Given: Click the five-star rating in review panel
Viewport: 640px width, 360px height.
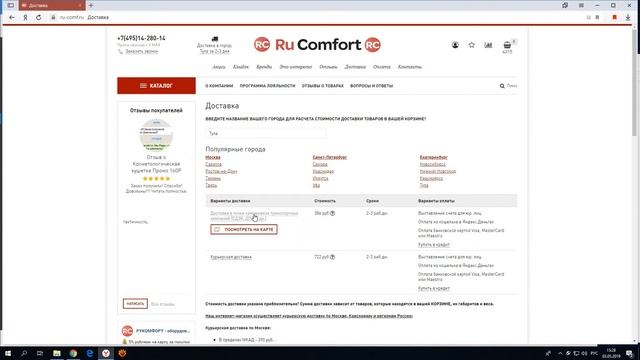Looking at the screenshot, I should [x=156, y=179].
